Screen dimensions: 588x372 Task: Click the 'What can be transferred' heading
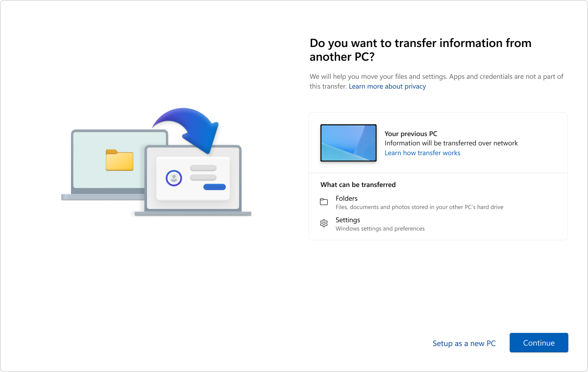pyautogui.click(x=358, y=185)
